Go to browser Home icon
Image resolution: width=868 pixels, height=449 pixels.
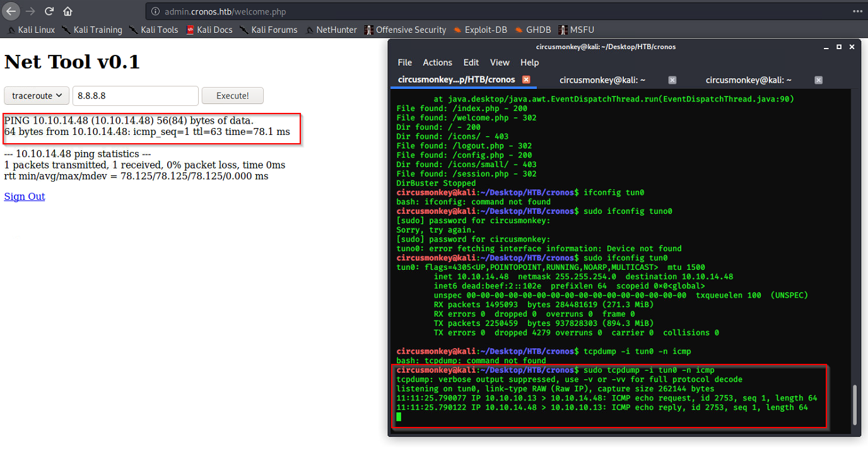[x=67, y=11]
